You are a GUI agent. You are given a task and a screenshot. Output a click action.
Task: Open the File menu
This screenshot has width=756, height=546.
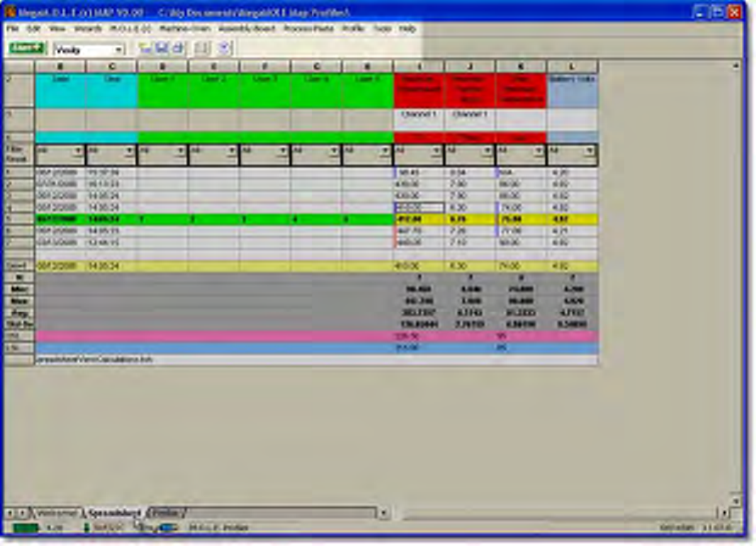coord(12,29)
